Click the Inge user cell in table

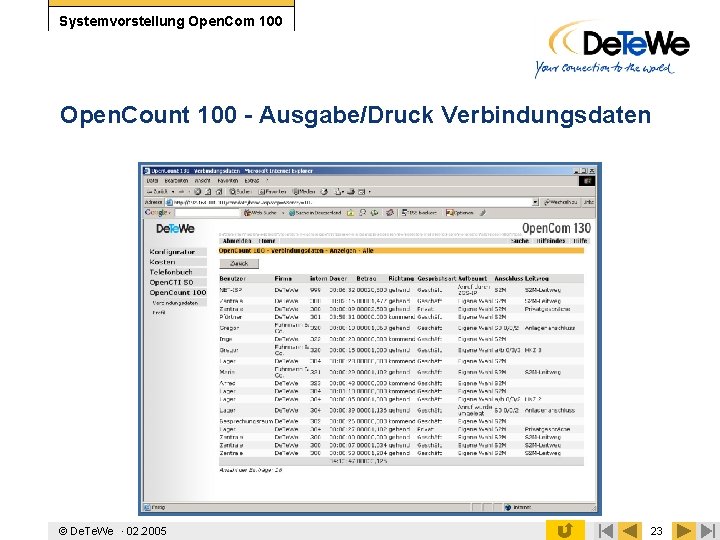pos(225,339)
